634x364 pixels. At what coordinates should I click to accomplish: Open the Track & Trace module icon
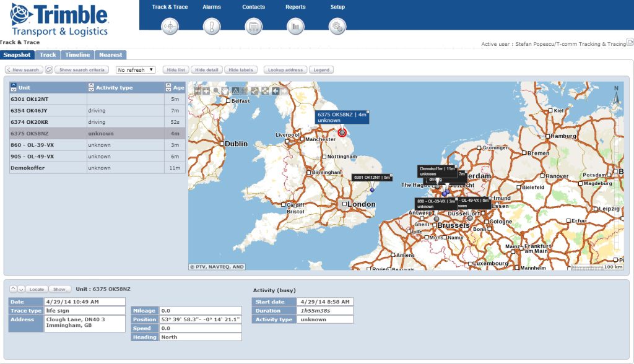point(169,26)
